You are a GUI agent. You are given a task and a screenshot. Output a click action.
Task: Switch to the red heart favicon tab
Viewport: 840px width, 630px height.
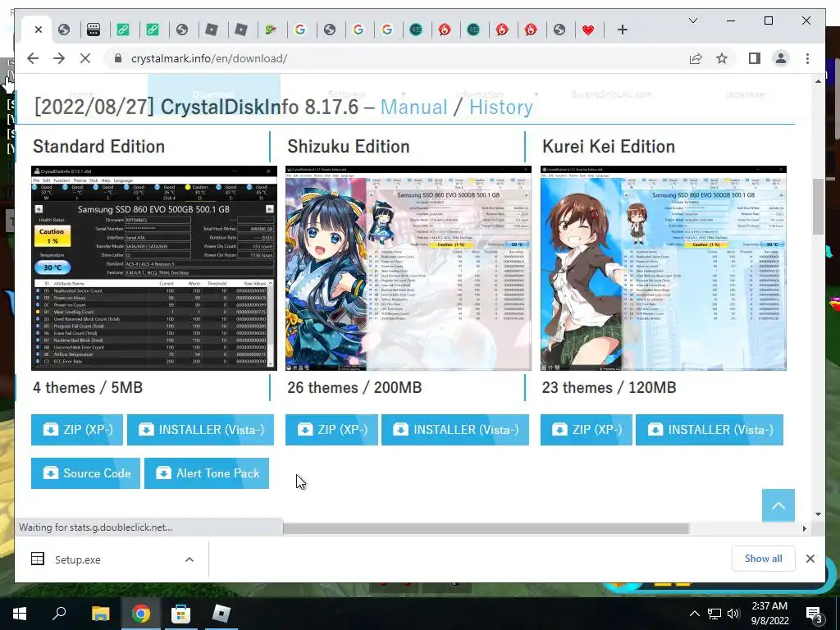pos(588,30)
